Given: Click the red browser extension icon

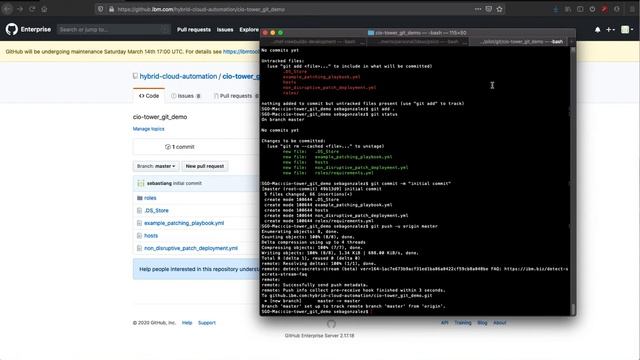Looking at the screenshot, I should click(604, 9).
